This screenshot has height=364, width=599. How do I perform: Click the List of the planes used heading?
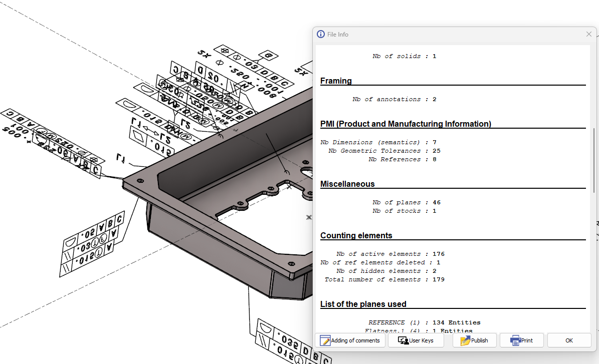363,304
